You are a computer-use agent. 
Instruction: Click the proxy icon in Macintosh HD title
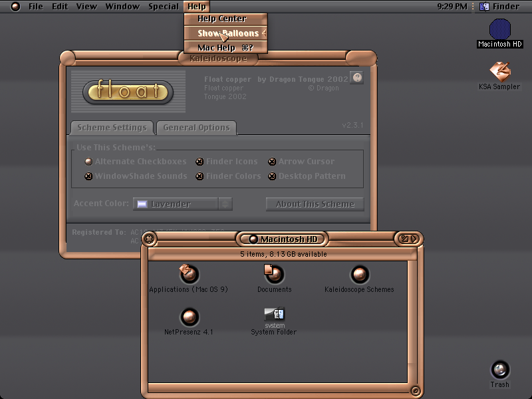253,239
